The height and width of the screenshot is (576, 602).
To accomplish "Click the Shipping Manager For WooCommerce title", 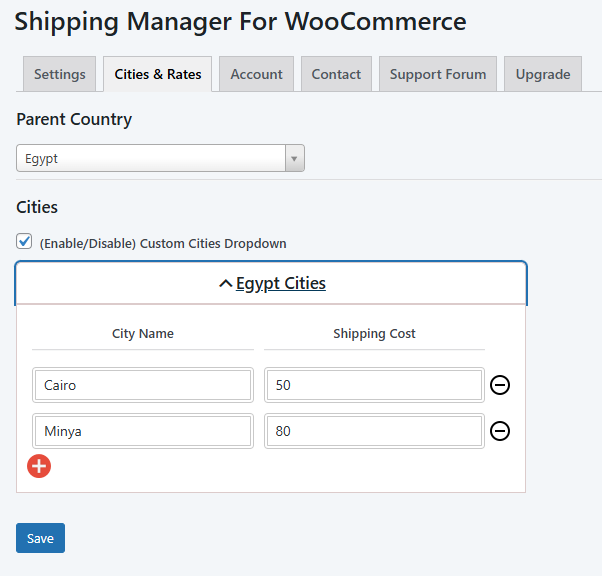I will [240, 22].
